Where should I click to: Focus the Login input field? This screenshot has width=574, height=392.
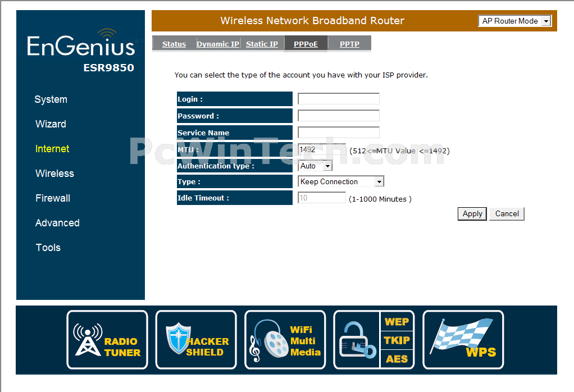coord(339,99)
